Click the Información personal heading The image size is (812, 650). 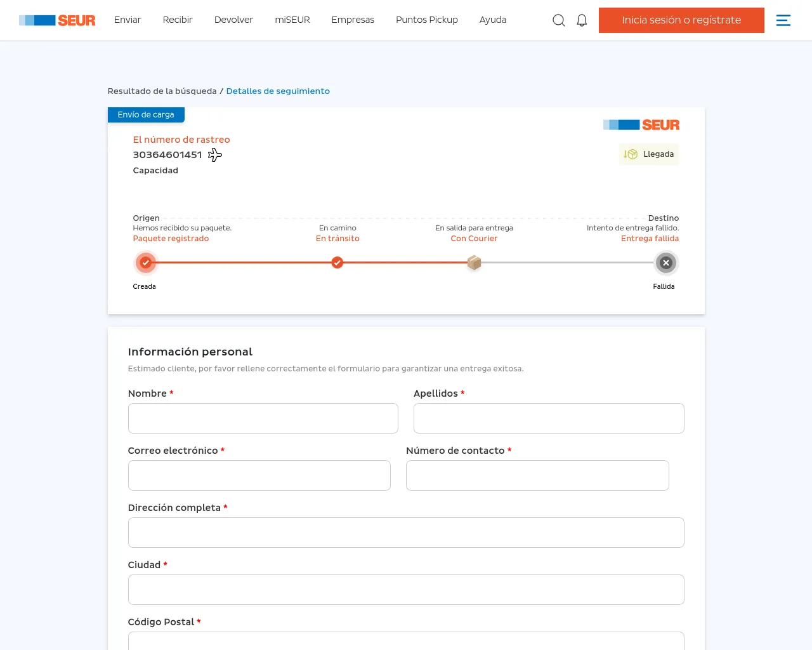pyautogui.click(x=190, y=352)
